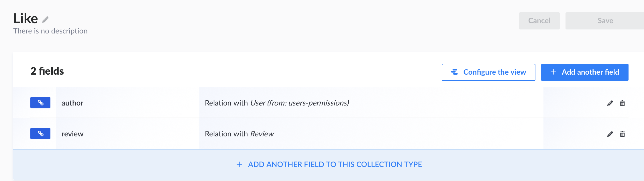Select the review field name
644x181 pixels.
72,134
